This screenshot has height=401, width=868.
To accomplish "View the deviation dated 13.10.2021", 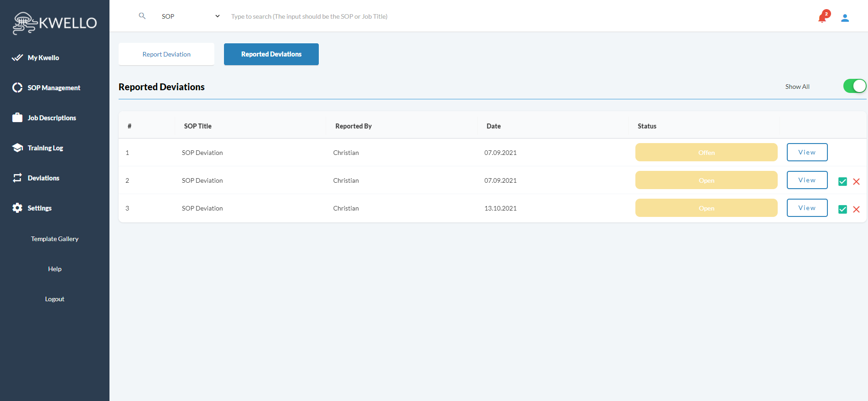I will click(806, 208).
